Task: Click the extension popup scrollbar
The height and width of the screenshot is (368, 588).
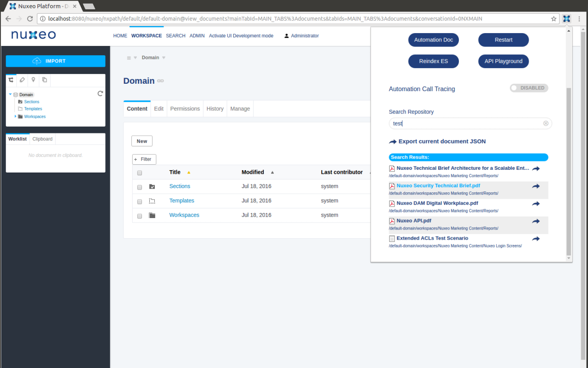Action: click(x=569, y=172)
